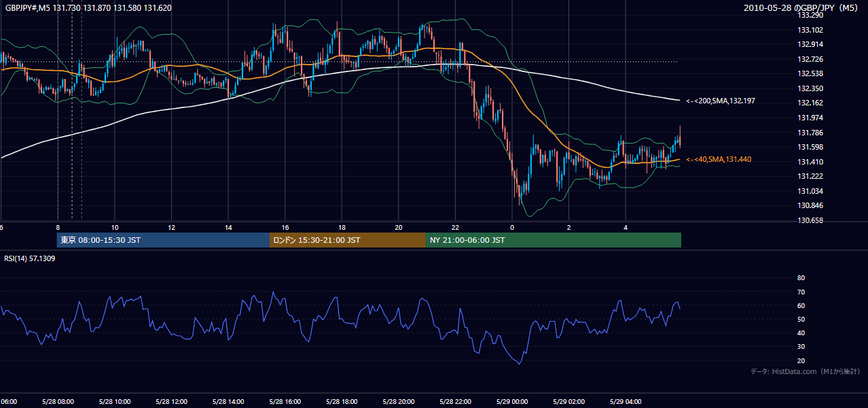The height and width of the screenshot is (408, 868).
Task: Click hour marker 10 under the price chart
Action: (115, 228)
